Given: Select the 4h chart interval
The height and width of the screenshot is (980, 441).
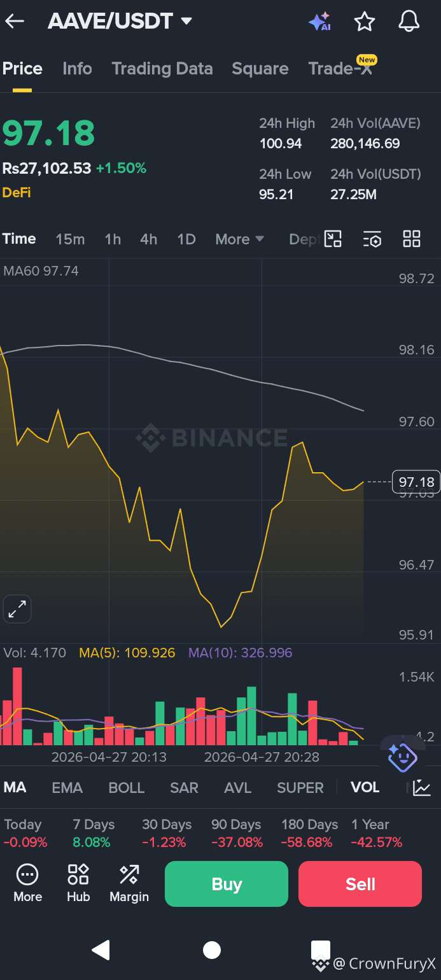Looking at the screenshot, I should pyautogui.click(x=148, y=239).
